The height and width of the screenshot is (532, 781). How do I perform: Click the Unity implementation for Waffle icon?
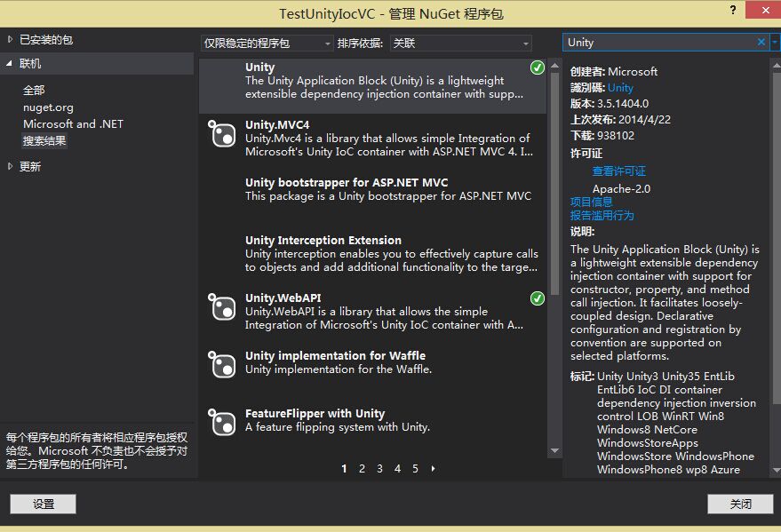coord(221,365)
